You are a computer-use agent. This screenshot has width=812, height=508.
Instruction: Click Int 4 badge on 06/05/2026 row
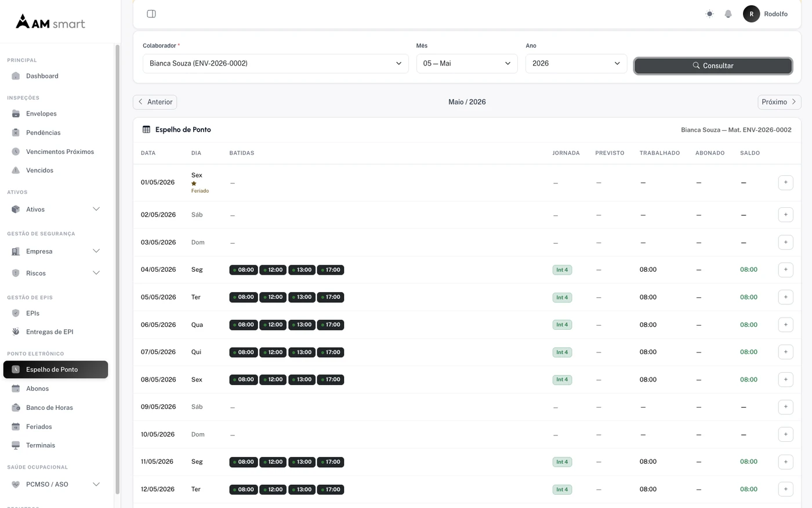(x=562, y=325)
